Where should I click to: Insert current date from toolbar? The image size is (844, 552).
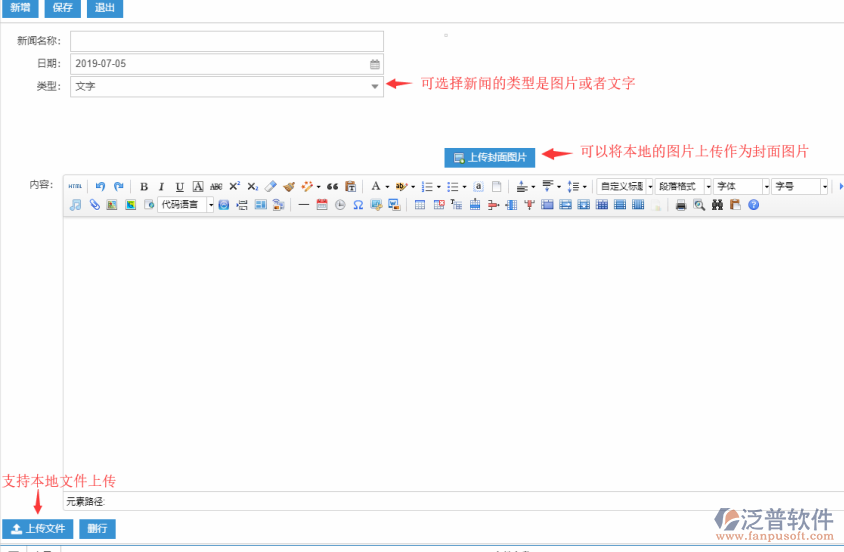coord(322,204)
